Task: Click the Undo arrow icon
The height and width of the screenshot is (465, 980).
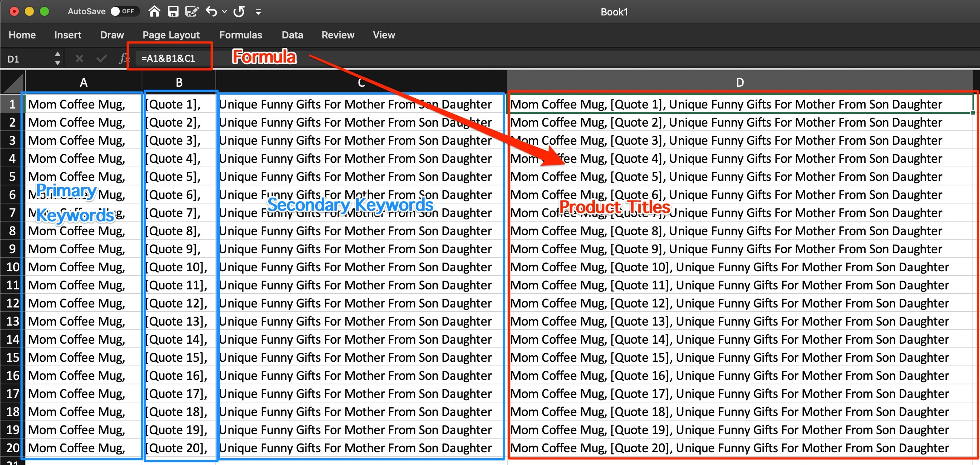Action: (x=211, y=11)
